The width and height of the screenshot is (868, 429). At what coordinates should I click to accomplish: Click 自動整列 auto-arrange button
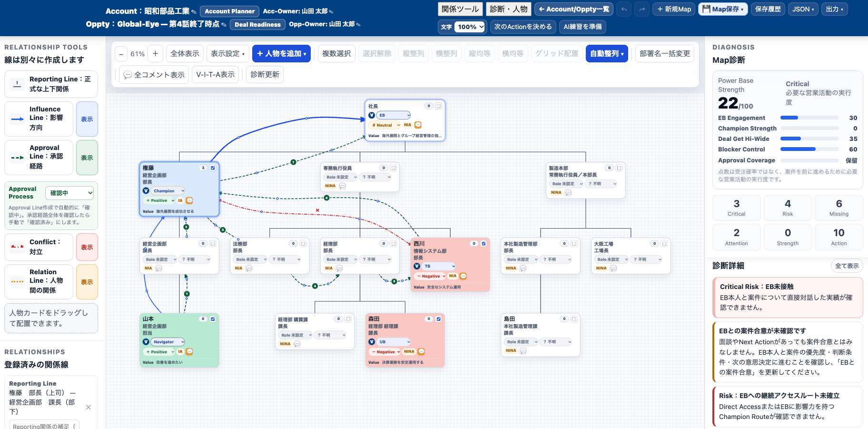point(607,54)
